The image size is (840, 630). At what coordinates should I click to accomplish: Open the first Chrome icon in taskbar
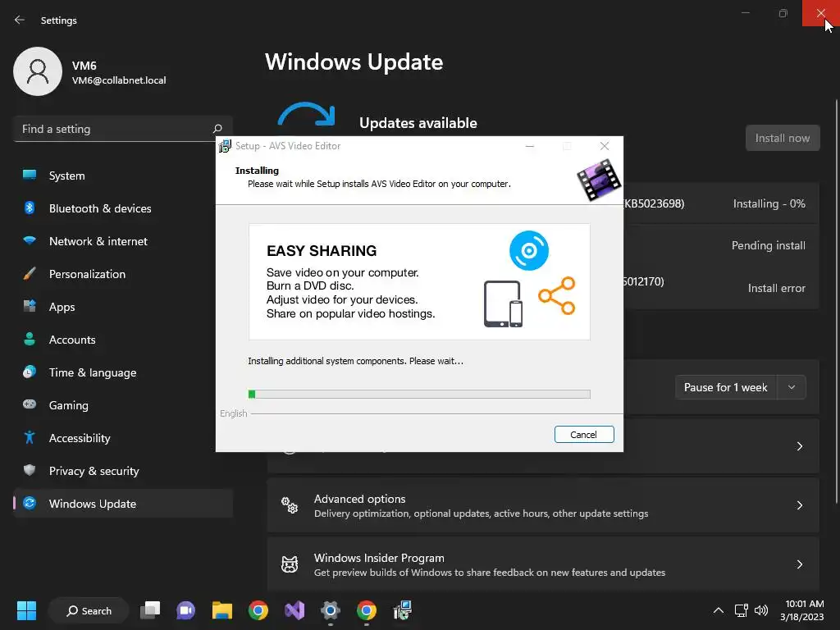[258, 610]
